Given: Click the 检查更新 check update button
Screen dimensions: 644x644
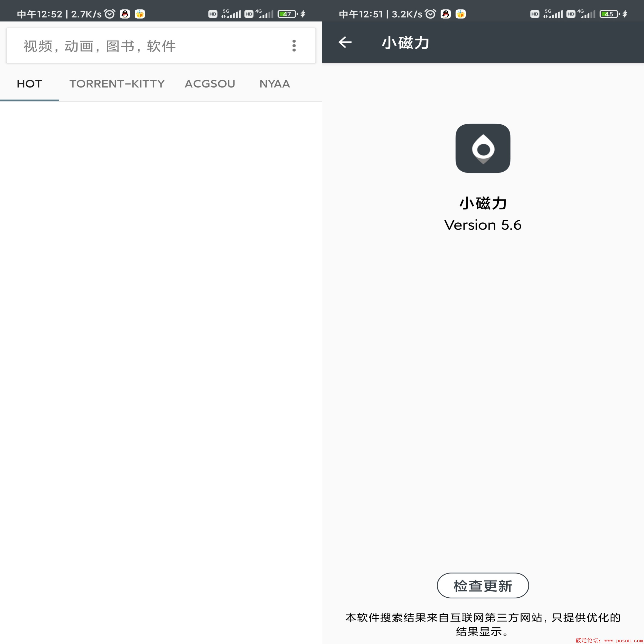Looking at the screenshot, I should (x=483, y=586).
